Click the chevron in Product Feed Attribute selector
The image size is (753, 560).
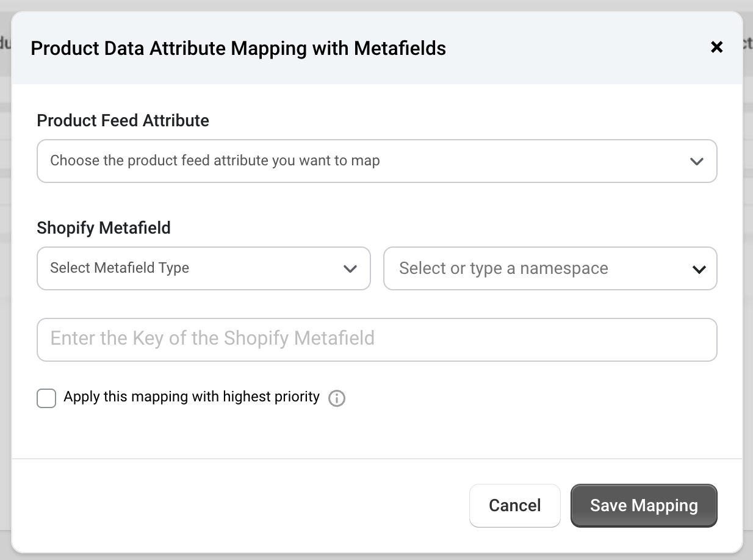pos(696,162)
